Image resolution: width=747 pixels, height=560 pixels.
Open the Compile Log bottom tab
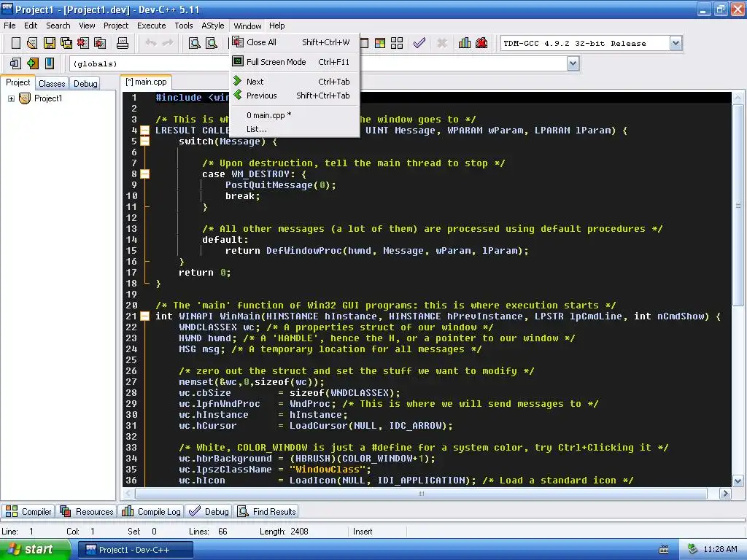(x=152, y=511)
